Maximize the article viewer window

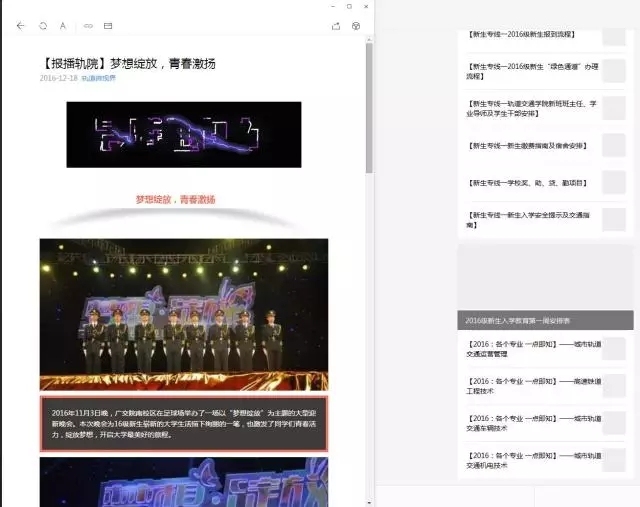[x=349, y=6]
